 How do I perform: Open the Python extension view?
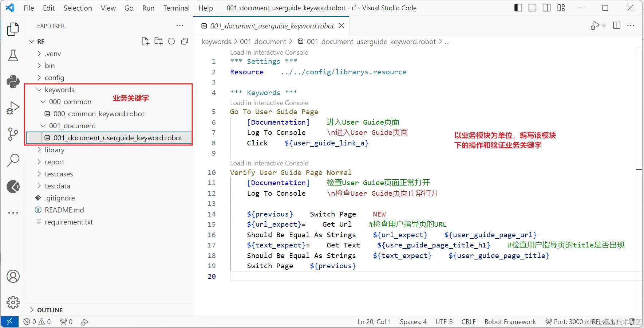click(x=13, y=82)
